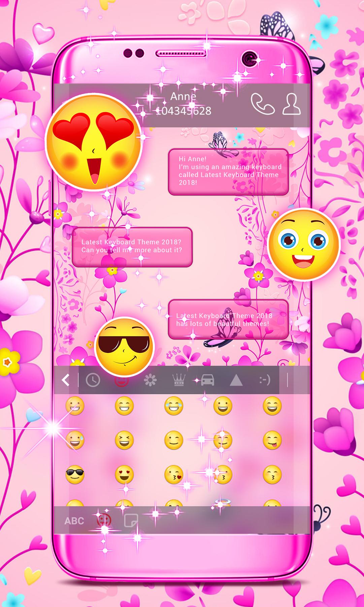This screenshot has height=607, width=364.
Task: Tap the phone call icon beside Anne
Action: 263,104
